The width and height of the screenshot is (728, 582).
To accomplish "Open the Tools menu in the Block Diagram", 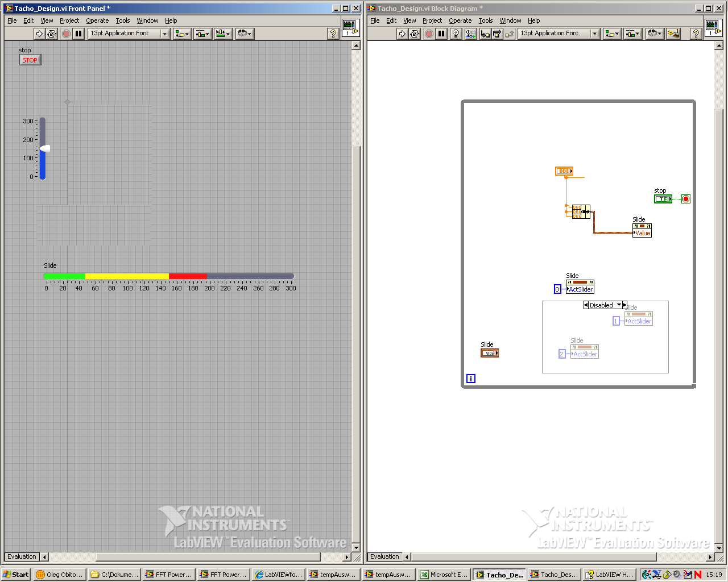I will [486, 20].
